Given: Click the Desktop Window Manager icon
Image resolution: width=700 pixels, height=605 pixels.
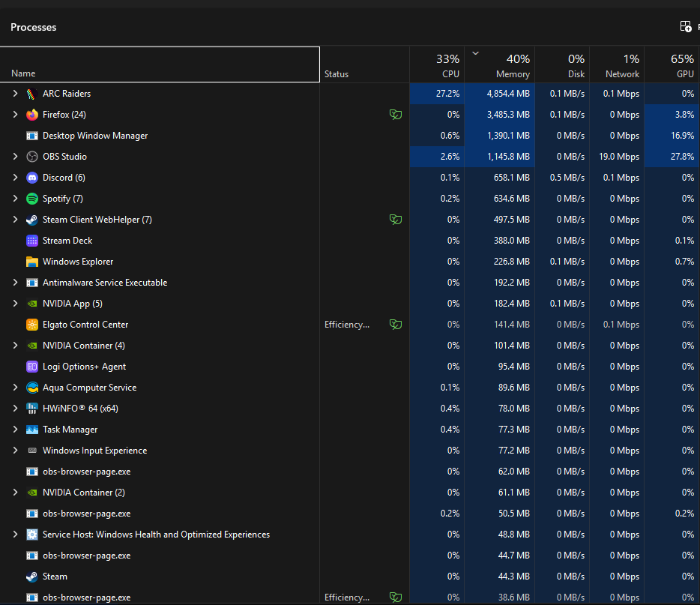Looking at the screenshot, I should 31,136.
